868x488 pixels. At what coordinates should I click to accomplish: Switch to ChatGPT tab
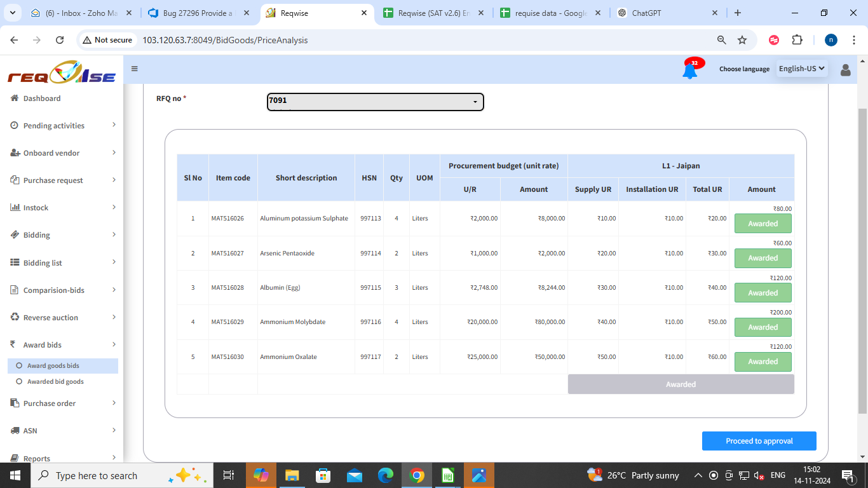(x=667, y=13)
